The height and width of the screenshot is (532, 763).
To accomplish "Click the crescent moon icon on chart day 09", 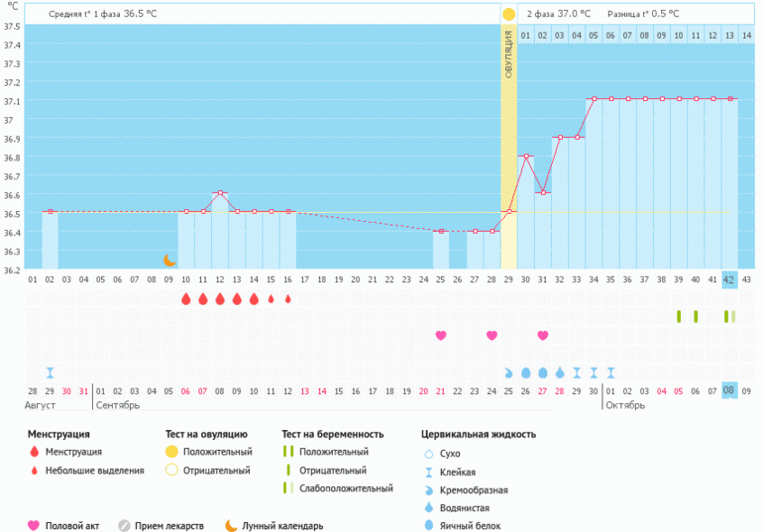I will click(x=168, y=261).
